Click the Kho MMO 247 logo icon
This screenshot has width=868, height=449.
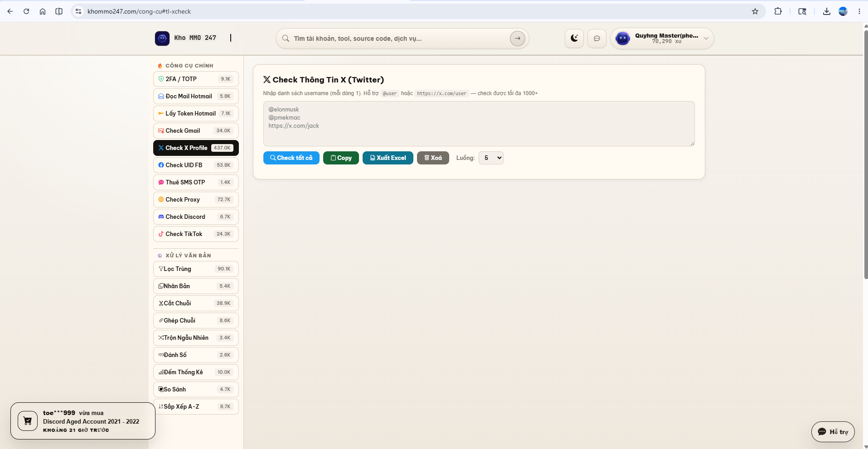(162, 39)
